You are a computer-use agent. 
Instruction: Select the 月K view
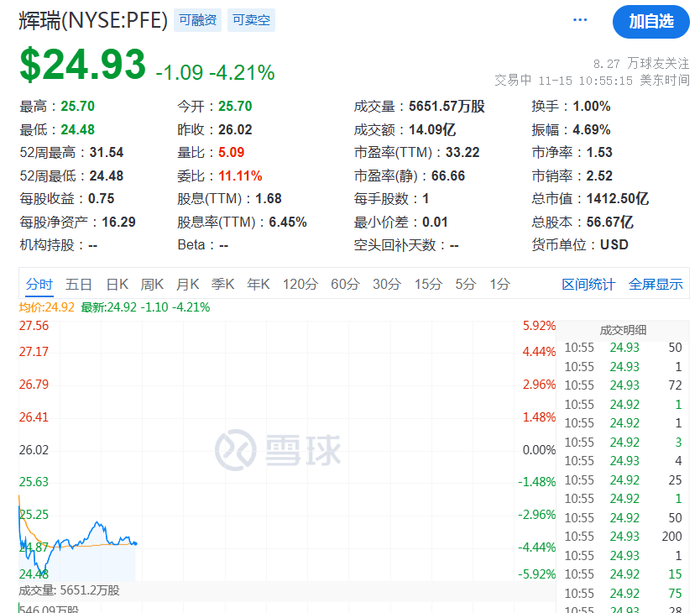click(187, 285)
